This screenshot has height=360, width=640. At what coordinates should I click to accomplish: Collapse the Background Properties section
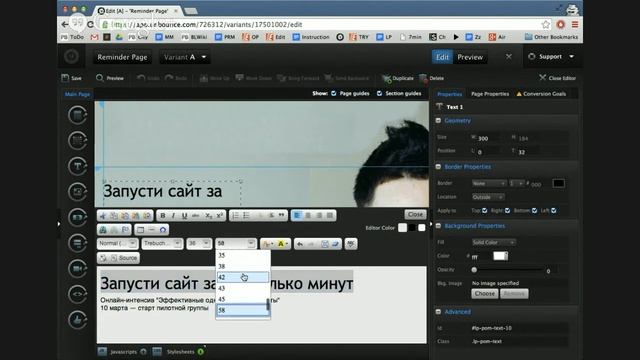(438, 226)
